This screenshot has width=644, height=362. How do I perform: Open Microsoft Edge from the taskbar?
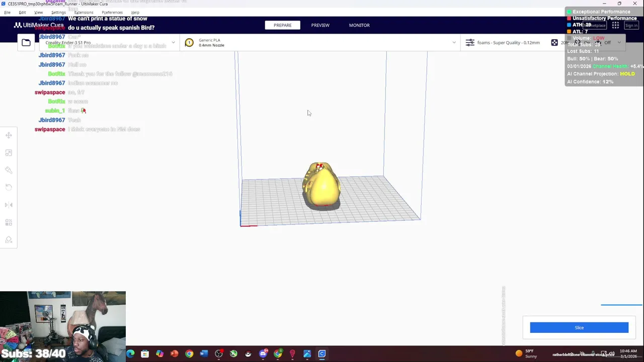coord(130,354)
